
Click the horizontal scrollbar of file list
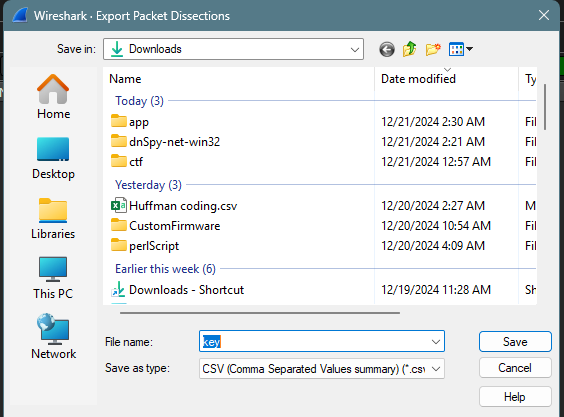tap(260, 313)
